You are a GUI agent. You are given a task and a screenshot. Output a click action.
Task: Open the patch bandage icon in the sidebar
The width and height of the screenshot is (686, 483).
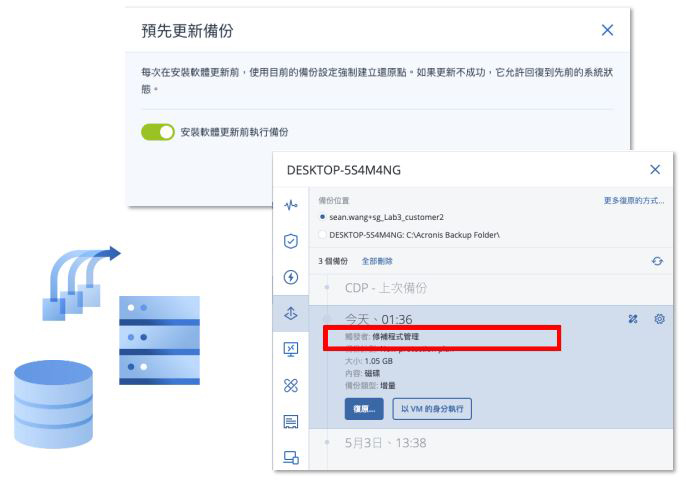[x=291, y=385]
